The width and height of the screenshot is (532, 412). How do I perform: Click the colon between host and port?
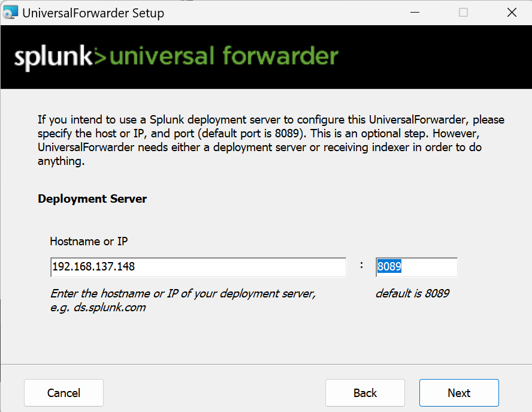point(361,265)
